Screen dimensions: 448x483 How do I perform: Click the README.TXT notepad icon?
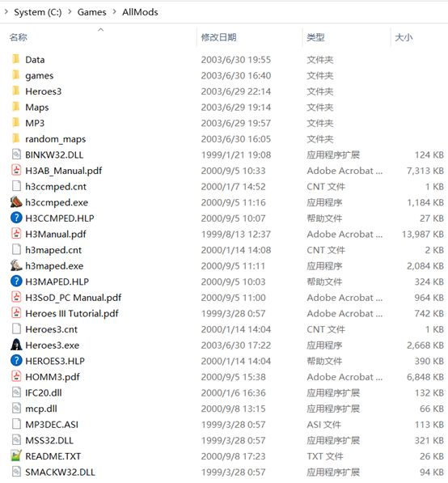click(16, 455)
